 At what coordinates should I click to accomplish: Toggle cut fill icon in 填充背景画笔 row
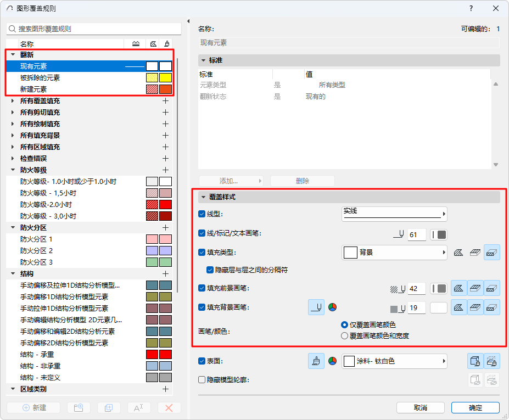click(492, 307)
